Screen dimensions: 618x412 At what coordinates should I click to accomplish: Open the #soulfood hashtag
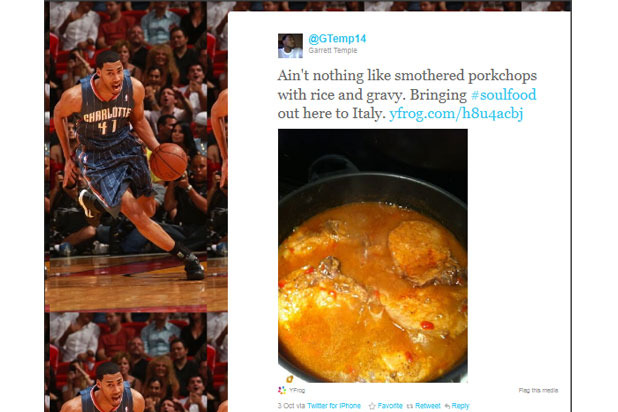pos(503,95)
